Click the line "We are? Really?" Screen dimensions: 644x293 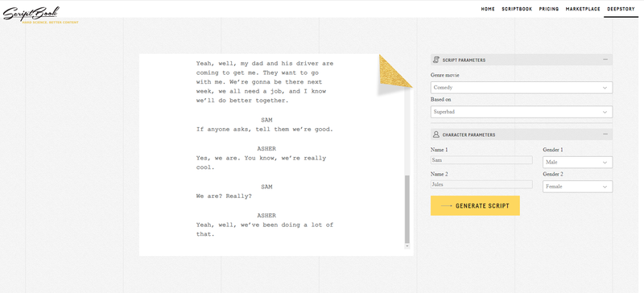click(x=224, y=196)
